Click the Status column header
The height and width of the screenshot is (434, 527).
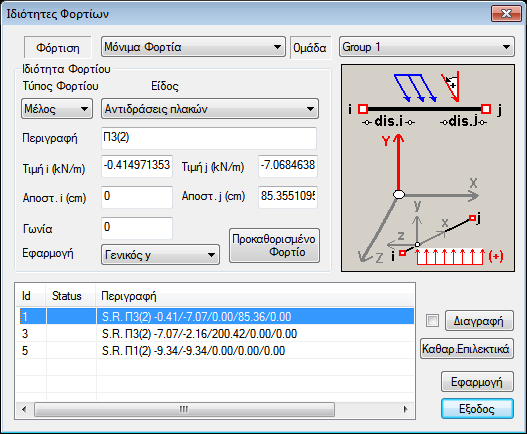coord(70,296)
